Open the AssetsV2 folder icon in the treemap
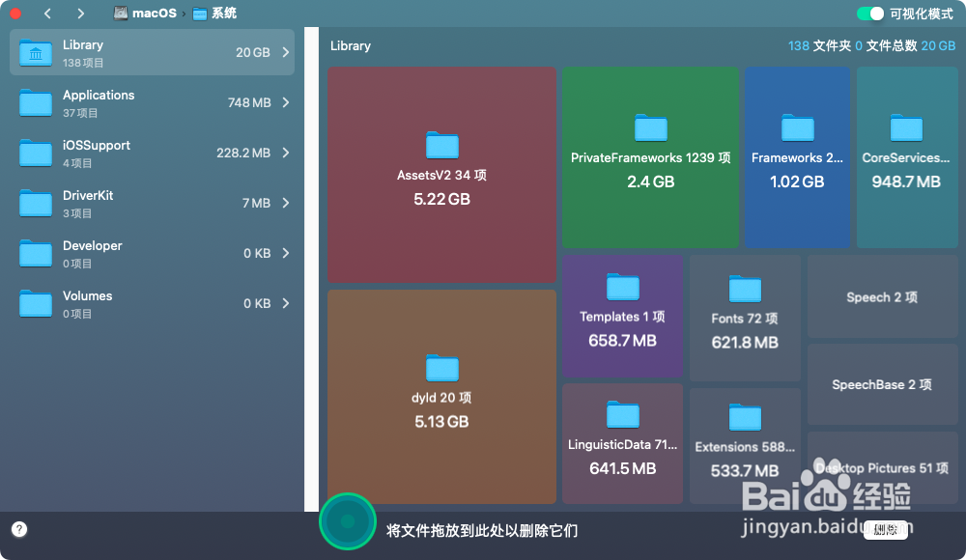Screen dimensions: 966x560 441,145
